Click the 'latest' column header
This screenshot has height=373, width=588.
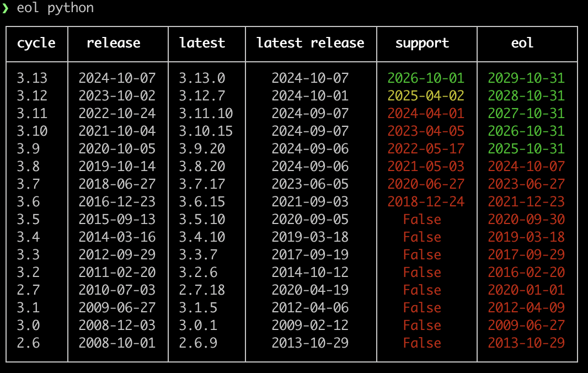click(x=202, y=43)
